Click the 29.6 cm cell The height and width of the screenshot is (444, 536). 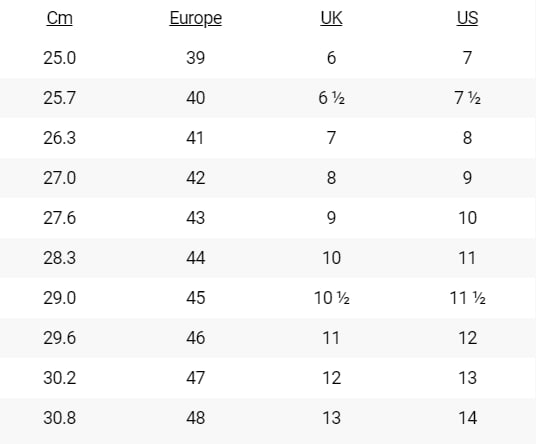[59, 338]
